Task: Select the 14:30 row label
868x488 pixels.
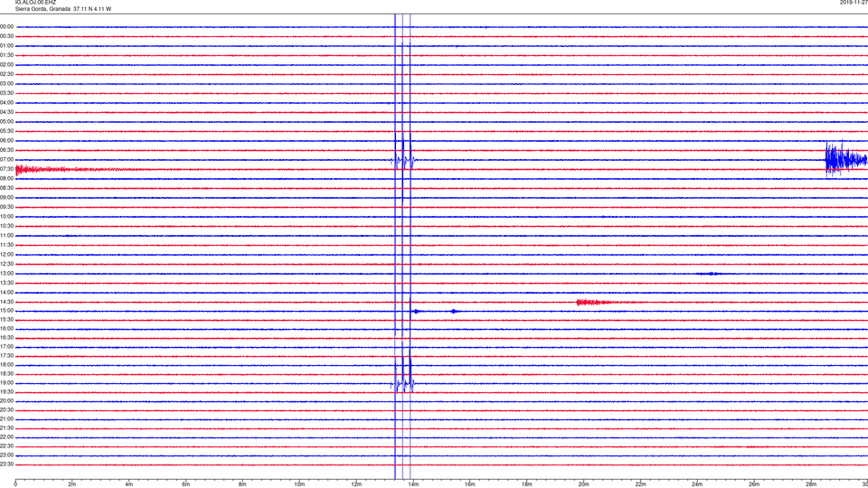Action: click(6, 302)
